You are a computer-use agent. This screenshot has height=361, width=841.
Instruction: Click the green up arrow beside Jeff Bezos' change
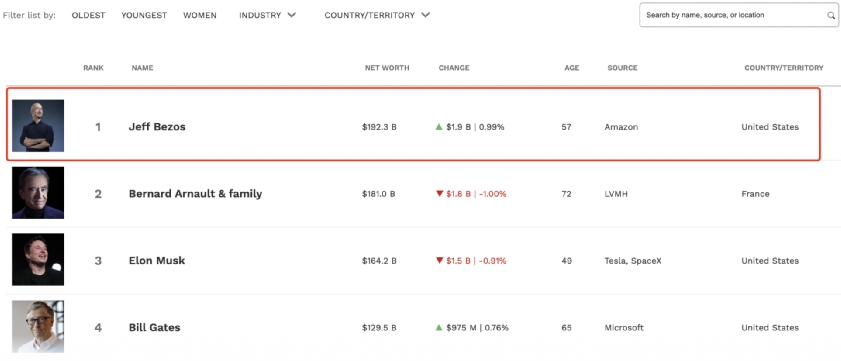[439, 127]
